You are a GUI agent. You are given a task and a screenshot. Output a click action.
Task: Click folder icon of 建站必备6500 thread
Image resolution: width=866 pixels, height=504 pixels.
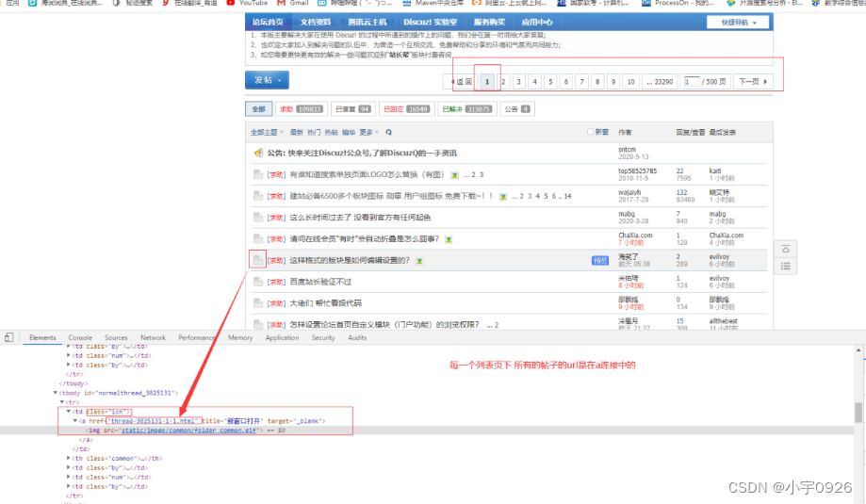pos(258,196)
